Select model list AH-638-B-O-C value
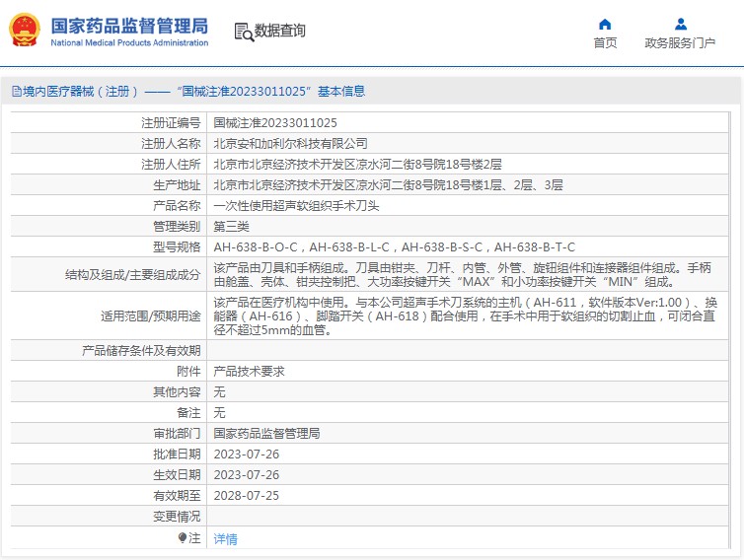This screenshot has width=744, height=560. point(395,247)
